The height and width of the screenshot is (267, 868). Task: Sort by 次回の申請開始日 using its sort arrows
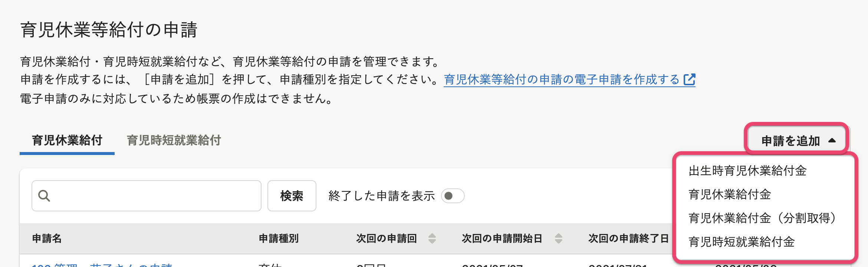pyautogui.click(x=558, y=238)
